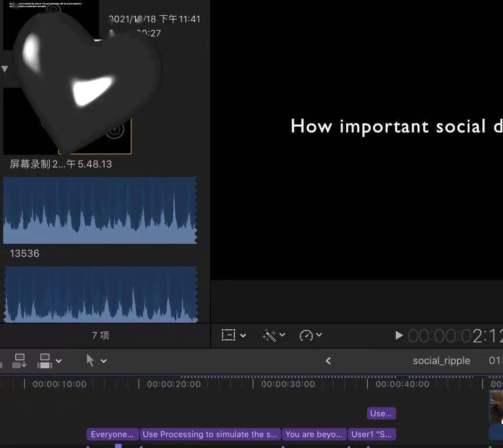Click the 00:00:20:00 ruler mark
Screen dimensions: 503x448
coord(173,384)
